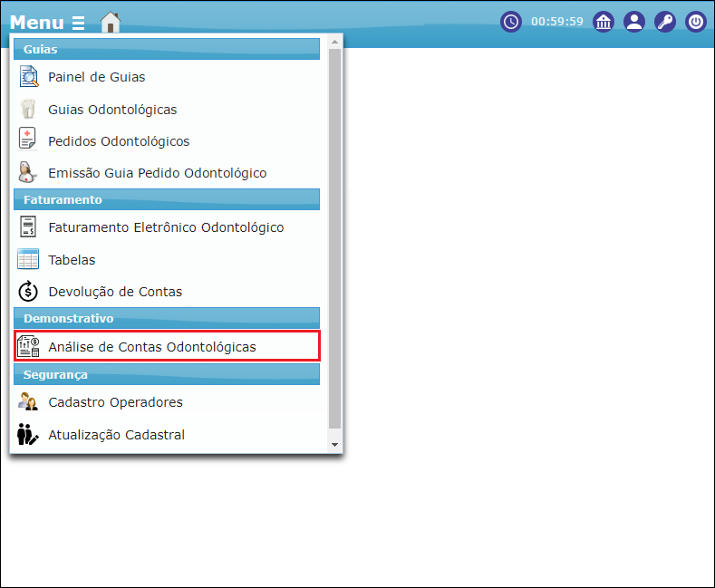
Task: Click the Emissão Guia Pedido nurse icon
Action: (x=27, y=172)
